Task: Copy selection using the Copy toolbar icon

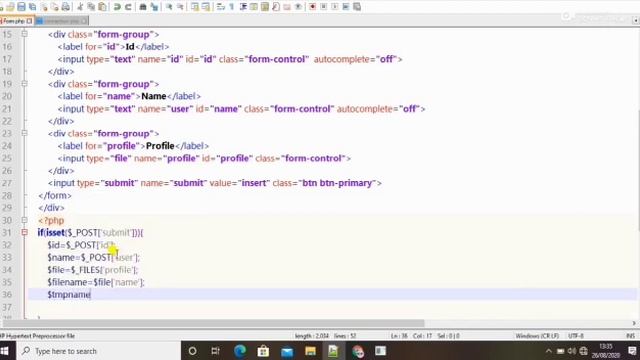Action: pos(91,7)
